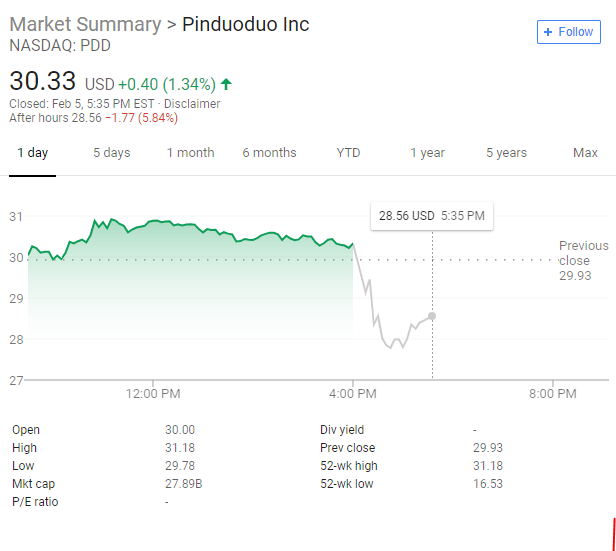This screenshot has height=551, width=616.
Task: Click the Market Summary breadcrumb link
Action: coord(85,24)
